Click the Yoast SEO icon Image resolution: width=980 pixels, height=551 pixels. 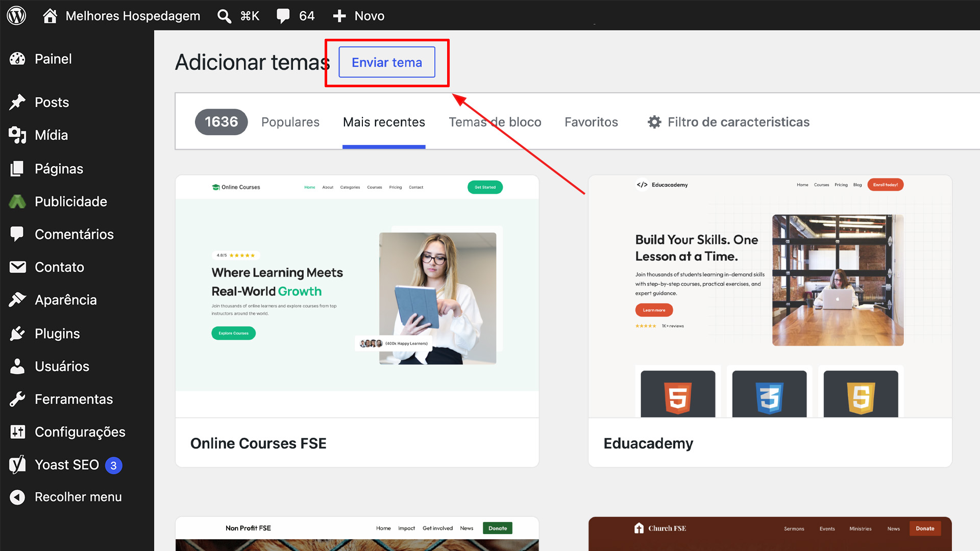pyautogui.click(x=17, y=465)
